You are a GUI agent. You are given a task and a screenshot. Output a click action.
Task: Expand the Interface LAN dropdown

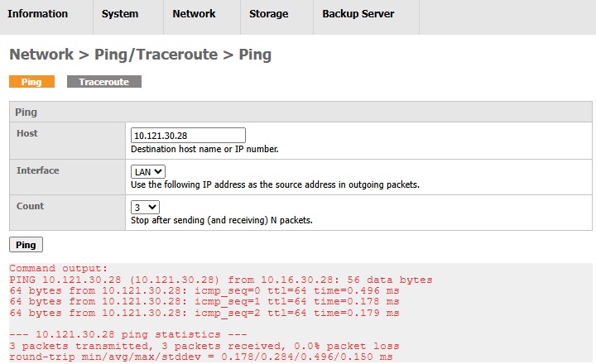pos(149,171)
